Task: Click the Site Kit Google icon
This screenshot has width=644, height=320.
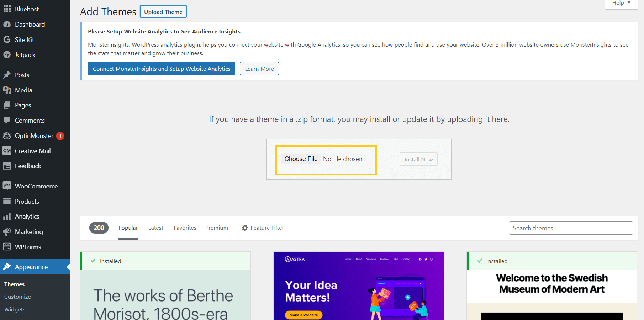Action: (7, 39)
